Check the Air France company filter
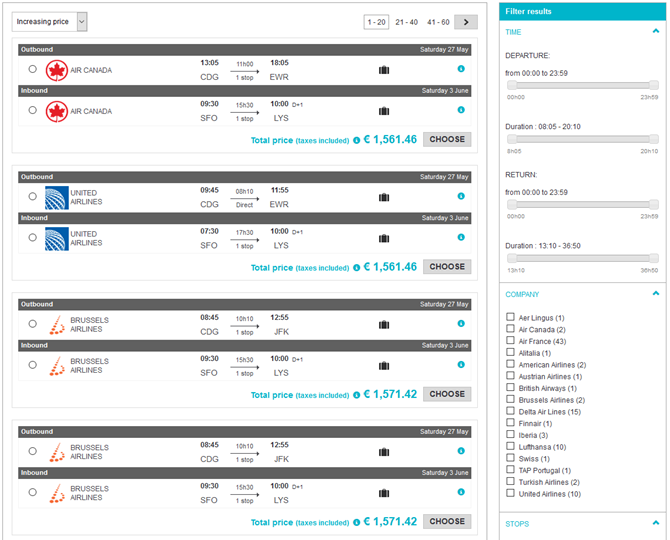 (511, 341)
